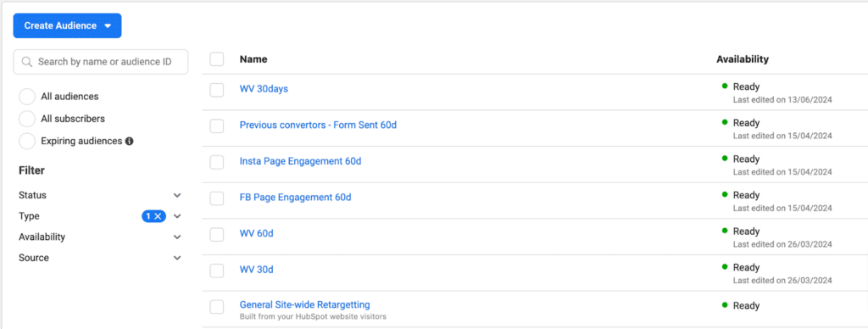The width and height of the screenshot is (868, 329).
Task: Click the Create Audience dropdown arrow
Action: click(x=108, y=26)
